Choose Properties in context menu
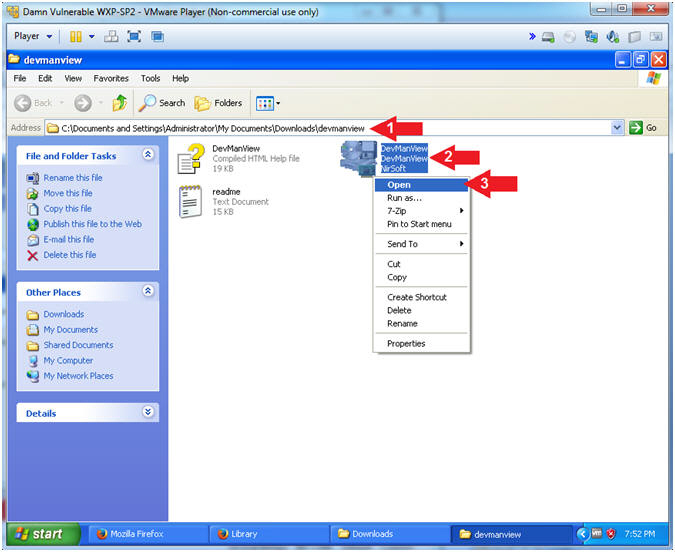675x552 pixels. [421, 344]
